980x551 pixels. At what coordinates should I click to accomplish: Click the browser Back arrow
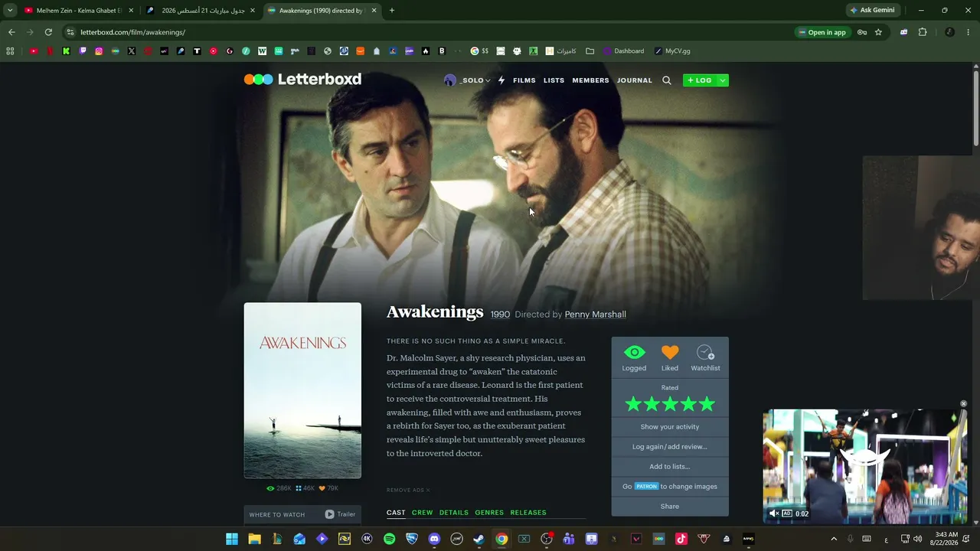[x=11, y=32]
